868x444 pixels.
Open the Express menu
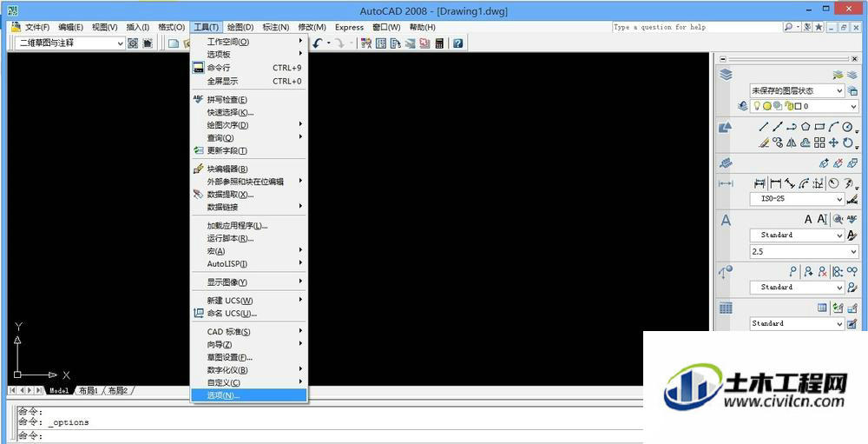pyautogui.click(x=349, y=27)
